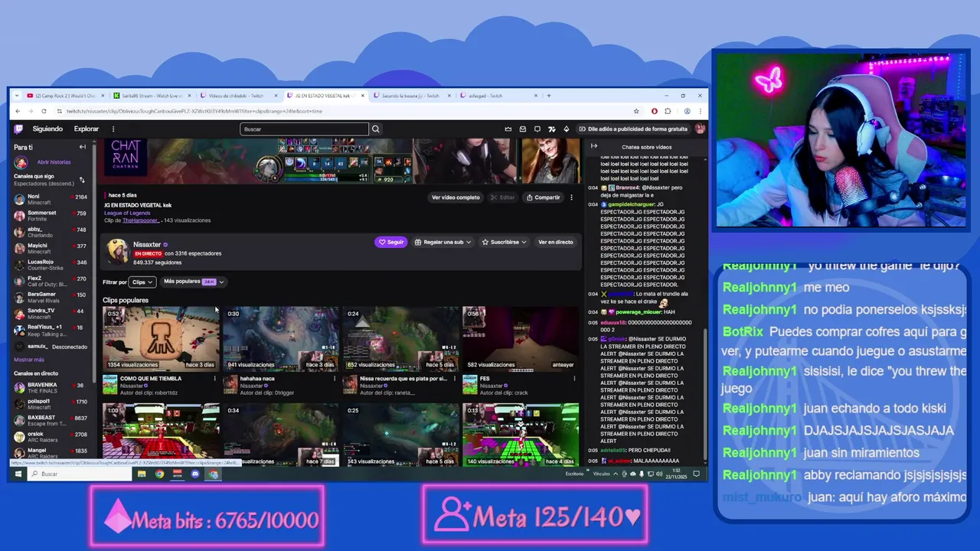Open the Opera extension icon
The height and width of the screenshot is (551, 980).
pyautogui.click(x=655, y=111)
